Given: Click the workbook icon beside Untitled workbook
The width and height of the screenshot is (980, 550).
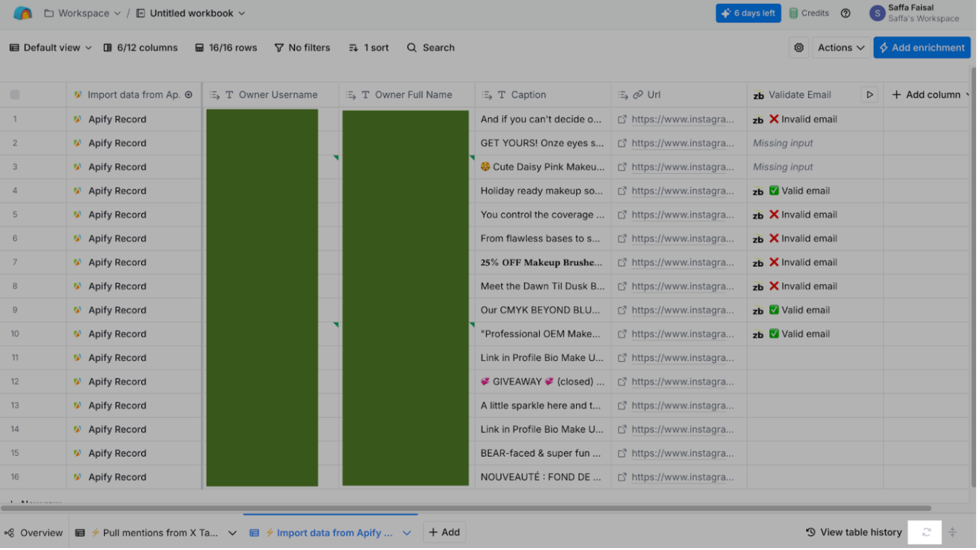Looking at the screenshot, I should (x=141, y=13).
